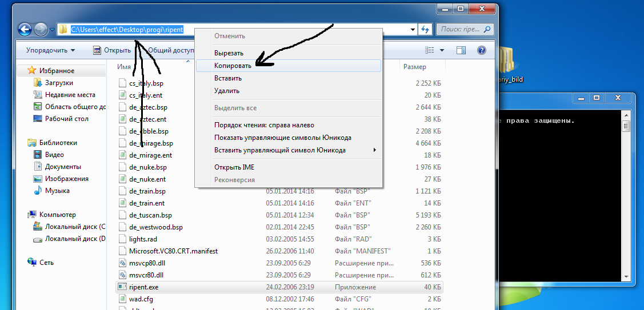Click the search magnifier icon
Screen dimensions: 644x310
point(487,30)
